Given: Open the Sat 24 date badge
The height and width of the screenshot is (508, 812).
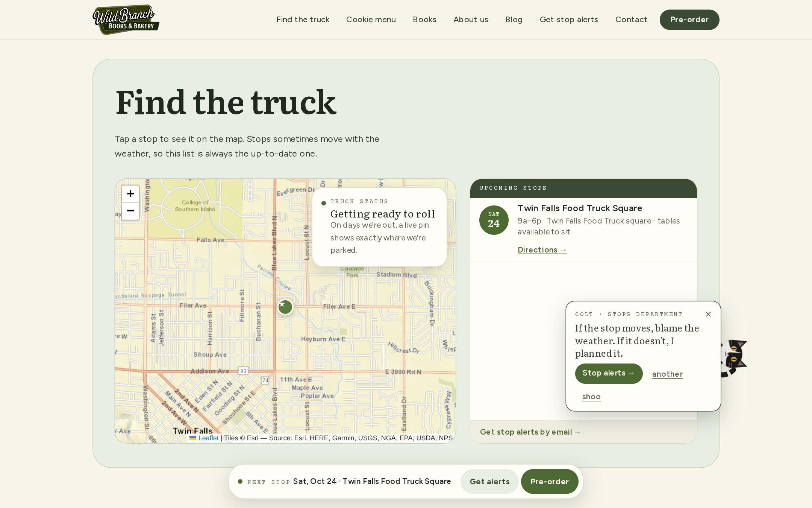Looking at the screenshot, I should pyautogui.click(x=494, y=220).
